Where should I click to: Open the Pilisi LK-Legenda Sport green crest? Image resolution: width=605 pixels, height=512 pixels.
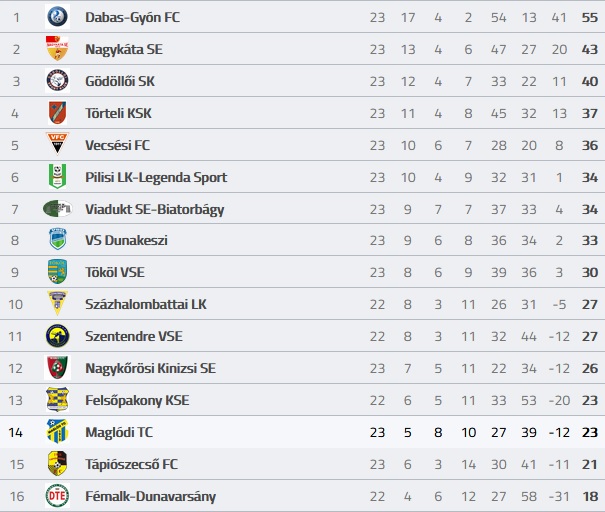coord(57,177)
